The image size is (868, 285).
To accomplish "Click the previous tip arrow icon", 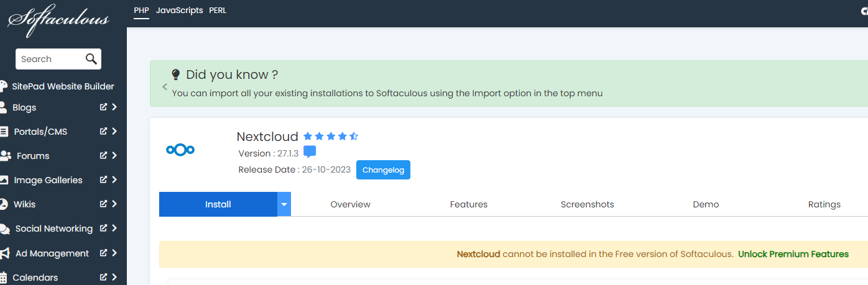I will (165, 87).
